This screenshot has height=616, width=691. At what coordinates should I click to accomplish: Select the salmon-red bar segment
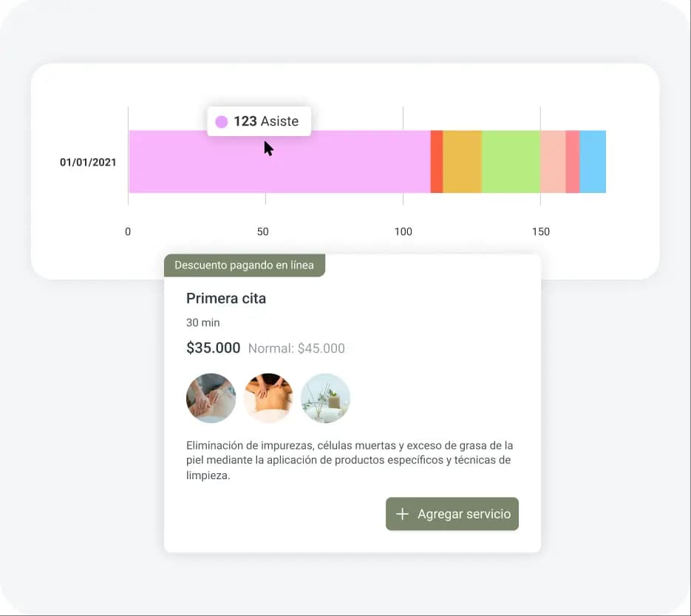click(x=573, y=162)
